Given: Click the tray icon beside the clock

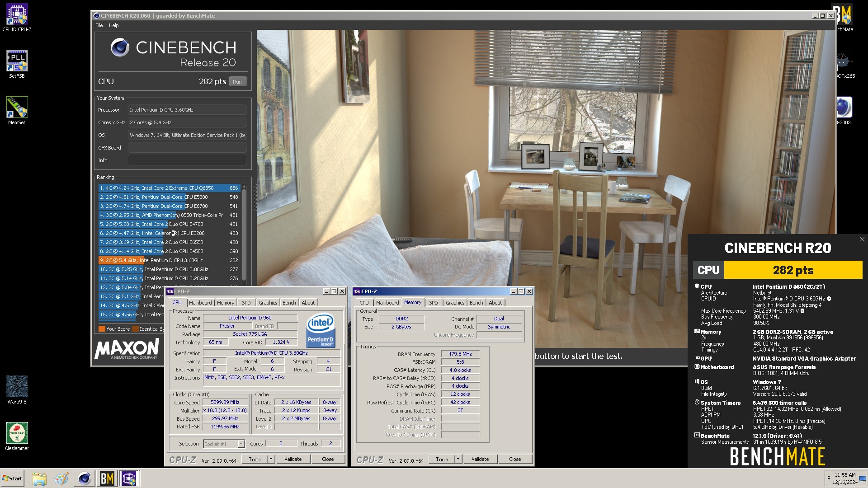Looking at the screenshot, I should [862, 479].
